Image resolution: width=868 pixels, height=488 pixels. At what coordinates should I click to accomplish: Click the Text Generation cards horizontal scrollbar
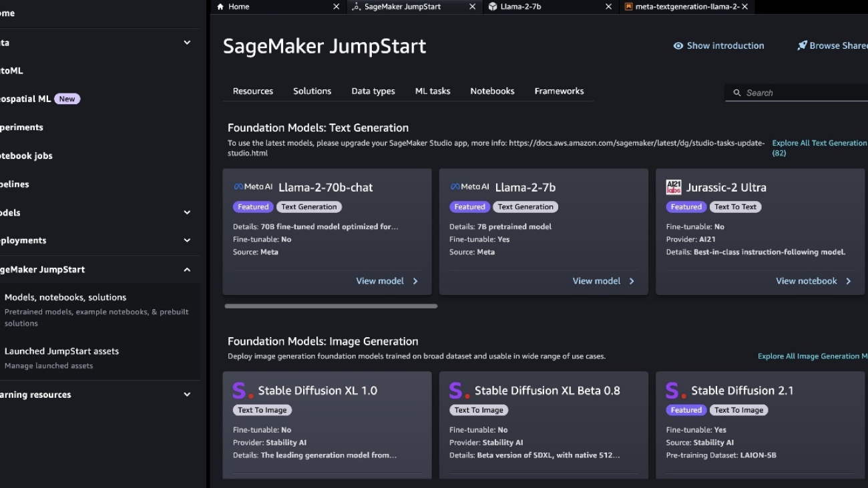point(331,306)
